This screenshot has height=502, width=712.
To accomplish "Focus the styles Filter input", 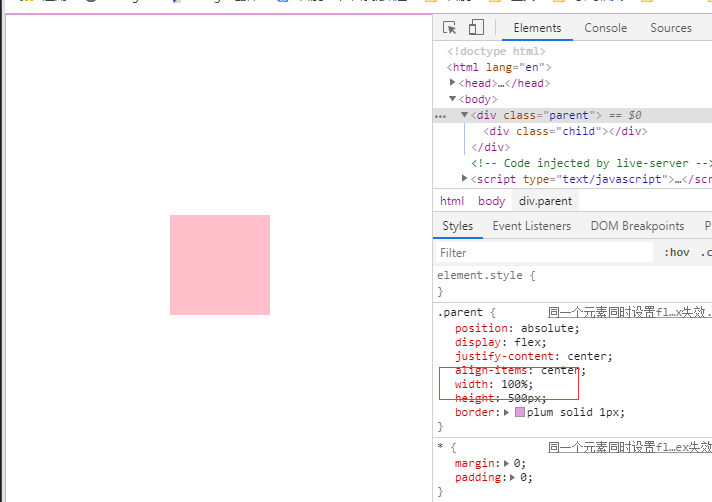I will coord(544,252).
